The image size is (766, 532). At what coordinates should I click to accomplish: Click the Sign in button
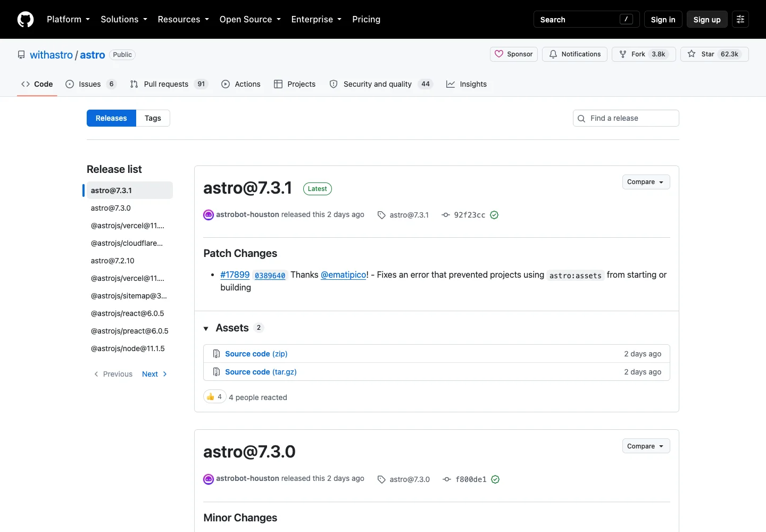[x=663, y=19]
